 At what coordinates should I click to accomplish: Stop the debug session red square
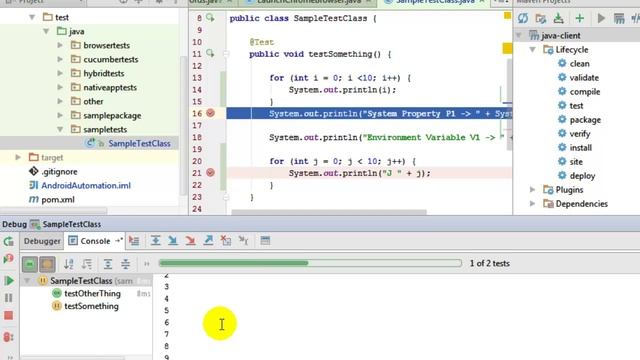coord(9,316)
